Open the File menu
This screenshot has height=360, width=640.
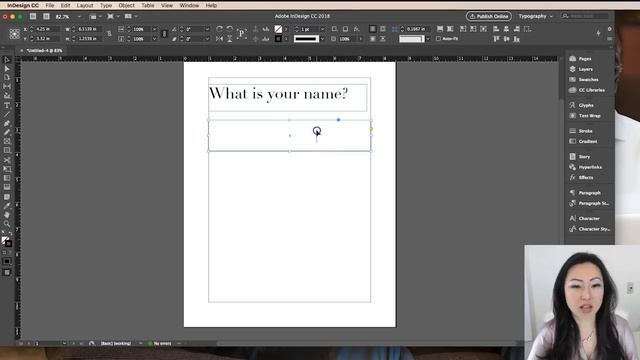pos(50,5)
